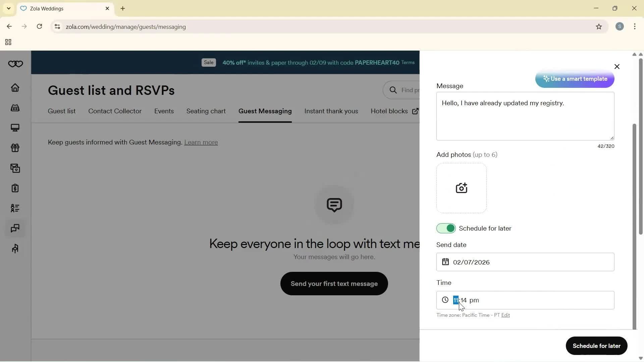Viewport: 644px width, 362px height.
Task: Edit the Pacific Time zone link
Action: 505,315
